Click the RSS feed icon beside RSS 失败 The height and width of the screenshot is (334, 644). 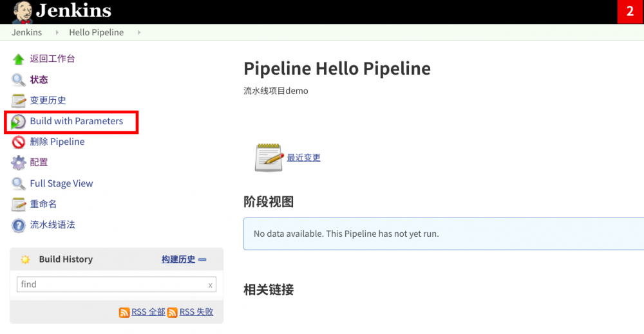coord(173,312)
